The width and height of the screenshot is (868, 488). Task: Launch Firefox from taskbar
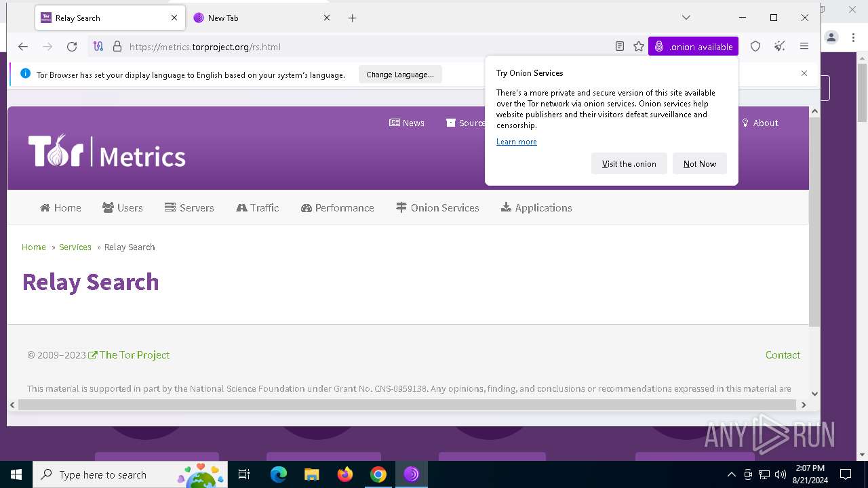pyautogui.click(x=345, y=474)
